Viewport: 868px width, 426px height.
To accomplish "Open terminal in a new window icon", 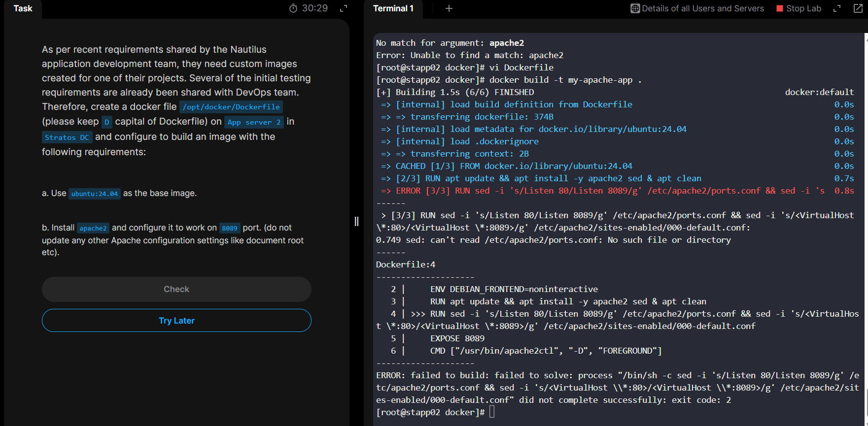I will (858, 8).
